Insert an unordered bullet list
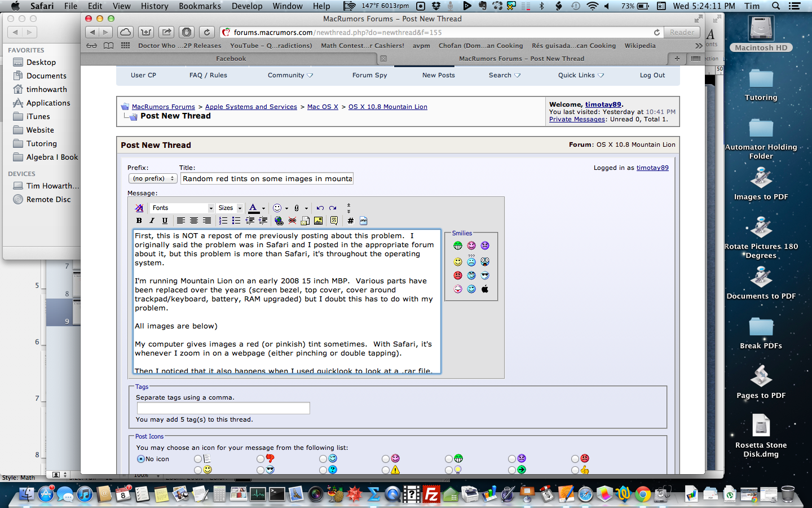 [236, 221]
